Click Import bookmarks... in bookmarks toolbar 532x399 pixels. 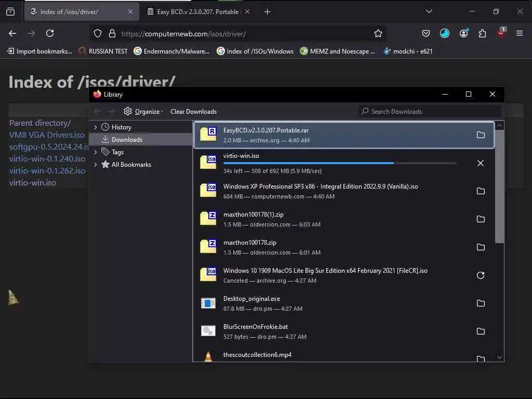pos(39,51)
